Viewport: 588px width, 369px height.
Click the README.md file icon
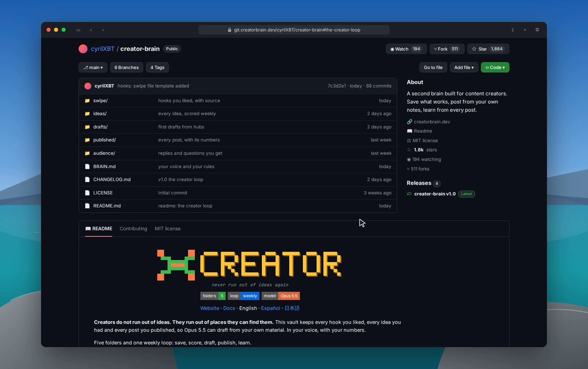87,206
